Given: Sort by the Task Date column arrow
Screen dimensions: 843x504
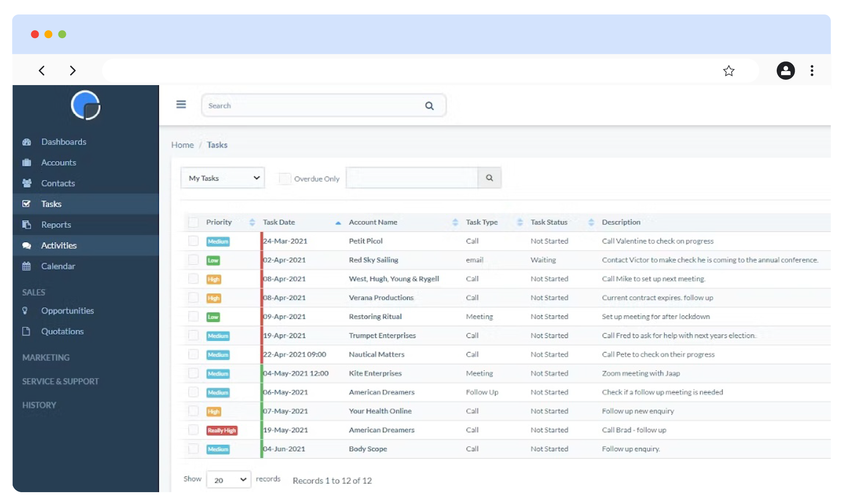Looking at the screenshot, I should 338,223.
